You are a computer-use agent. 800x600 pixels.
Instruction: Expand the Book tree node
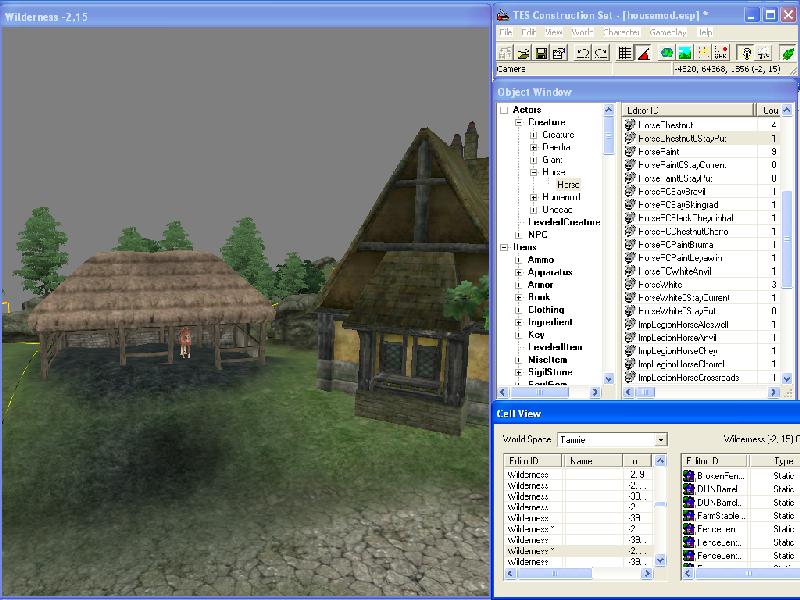click(x=519, y=297)
